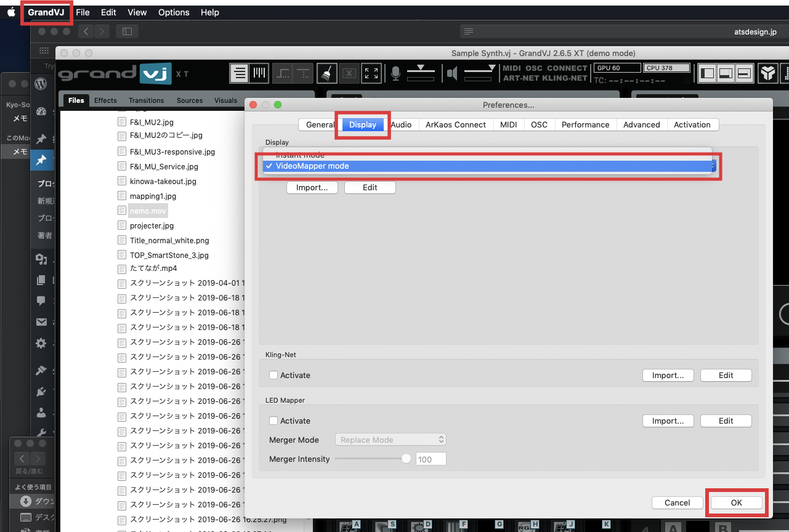
Task: Open the File menu
Action: point(83,12)
